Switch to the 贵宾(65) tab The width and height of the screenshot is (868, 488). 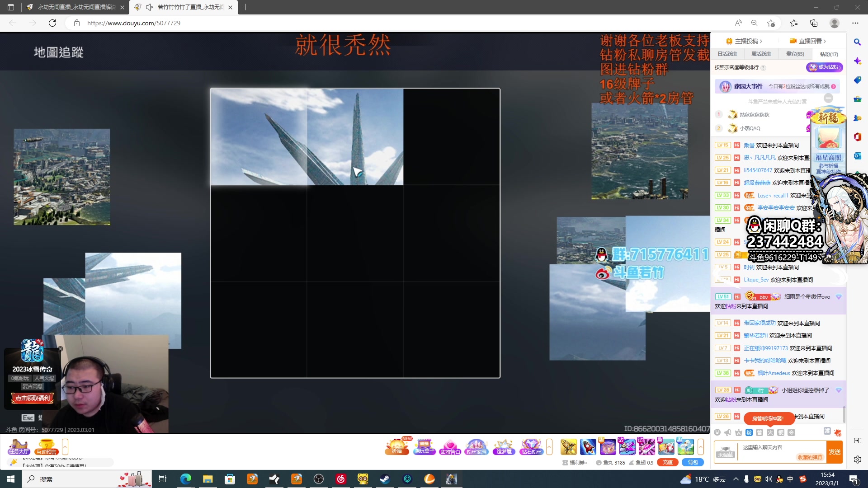[x=795, y=54]
